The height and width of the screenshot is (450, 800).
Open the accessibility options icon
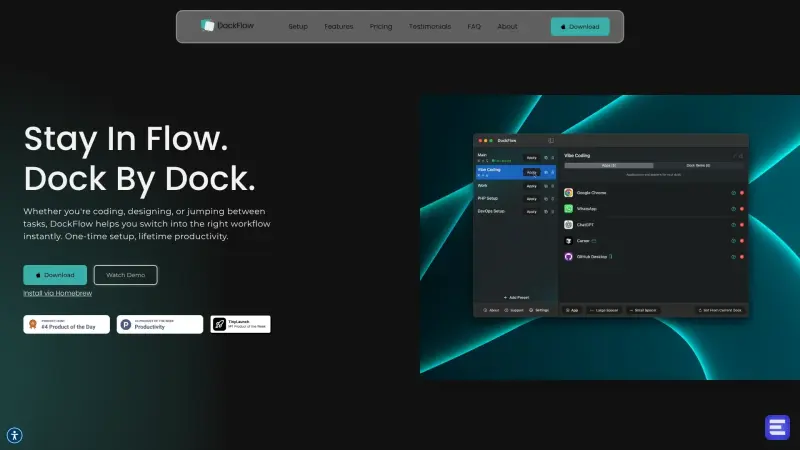point(15,435)
